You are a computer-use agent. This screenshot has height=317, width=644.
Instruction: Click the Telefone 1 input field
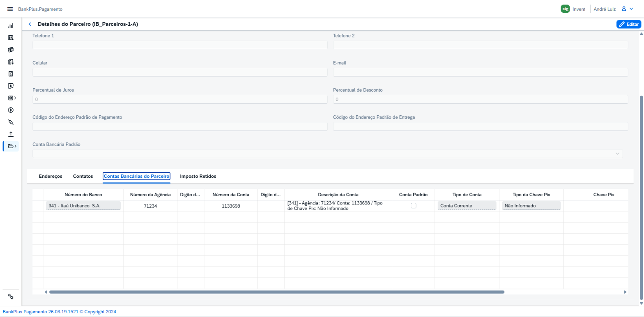pyautogui.click(x=180, y=45)
